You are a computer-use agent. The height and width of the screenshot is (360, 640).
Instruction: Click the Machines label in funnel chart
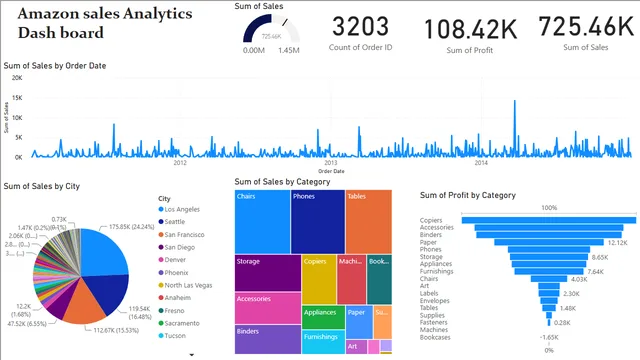pyautogui.click(x=433, y=330)
